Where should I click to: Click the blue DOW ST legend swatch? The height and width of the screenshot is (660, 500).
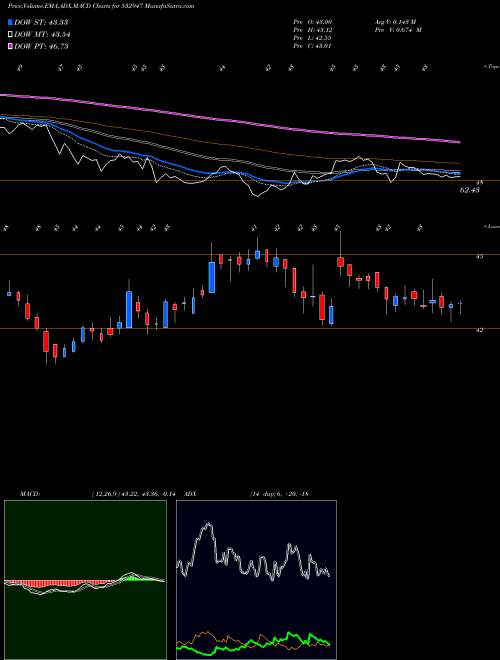[x=10, y=22]
